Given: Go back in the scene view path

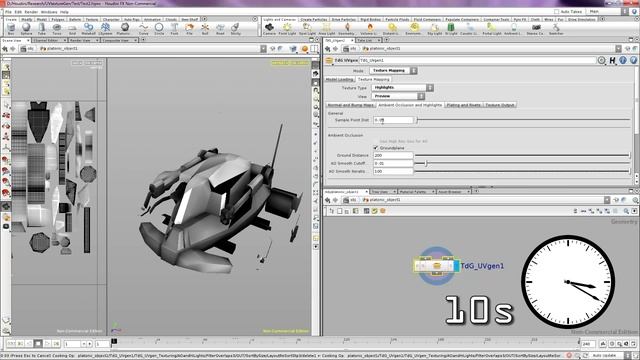Looking at the screenshot, I should point(5,49).
